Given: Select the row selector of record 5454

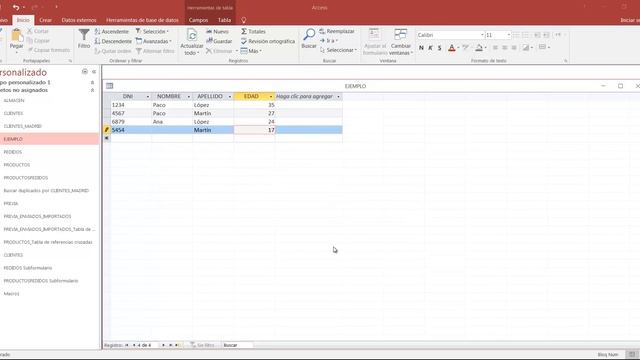Looking at the screenshot, I should point(106,130).
